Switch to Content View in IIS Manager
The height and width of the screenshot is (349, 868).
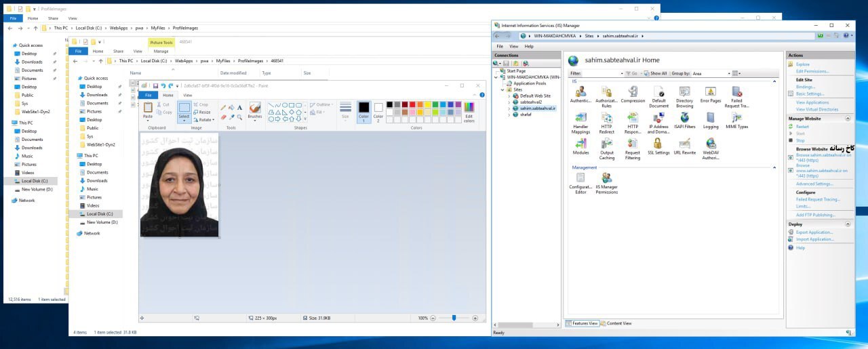tap(616, 323)
